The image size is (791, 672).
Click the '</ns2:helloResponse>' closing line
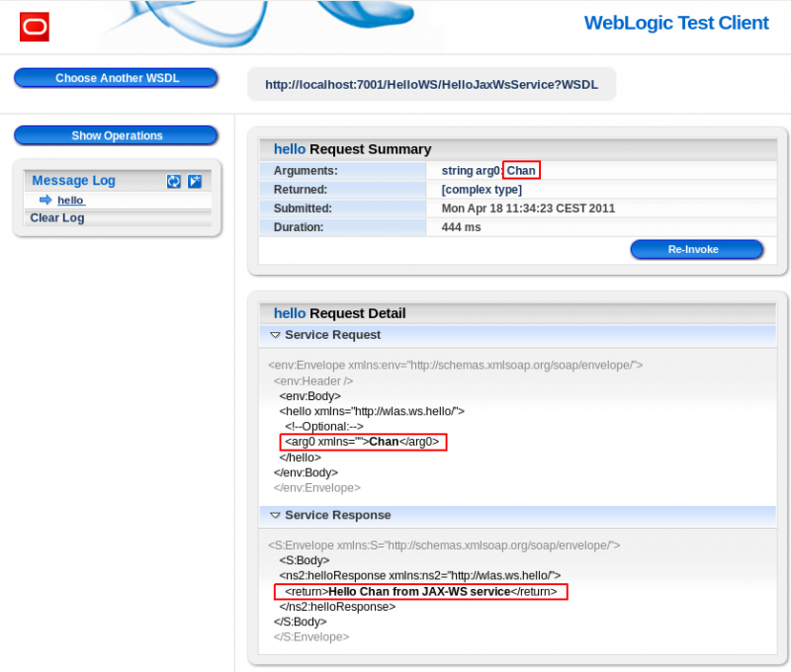pos(337,607)
